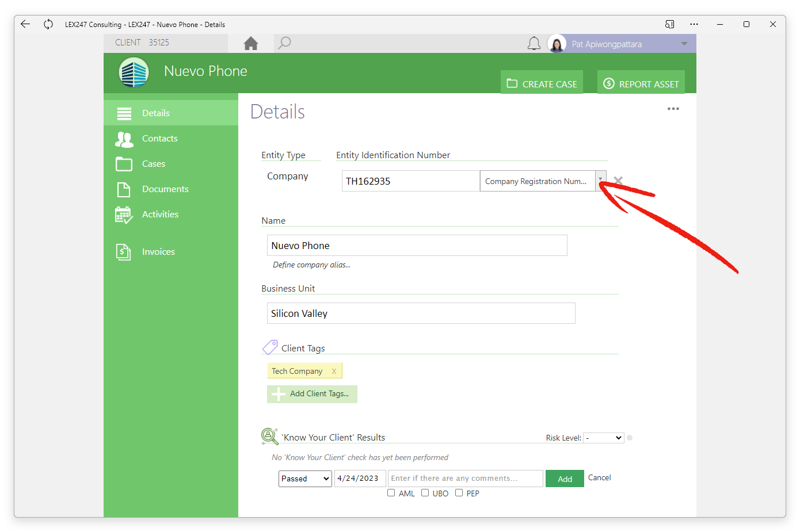The height and width of the screenshot is (532, 800).
Task: Open search with the magnifier icon
Action: click(x=284, y=43)
